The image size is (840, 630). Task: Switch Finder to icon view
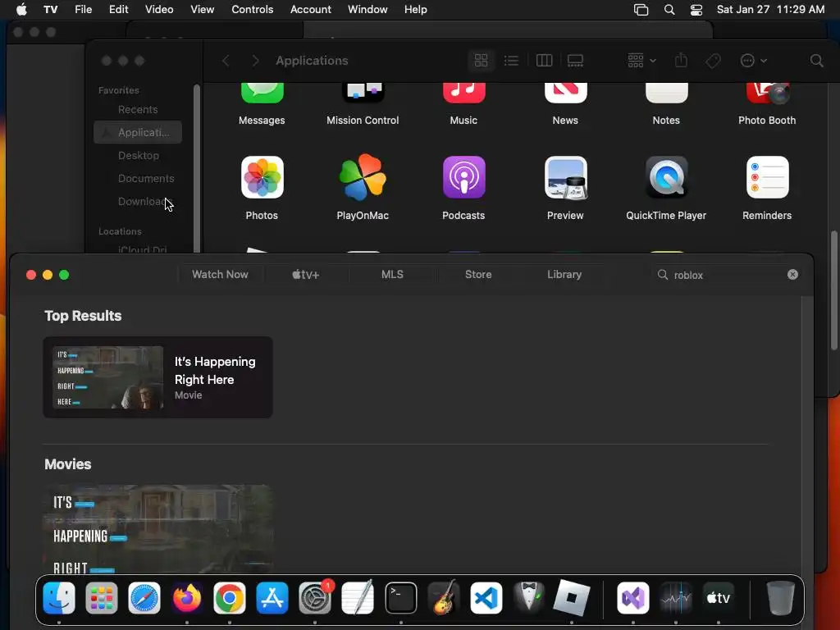pyautogui.click(x=481, y=61)
